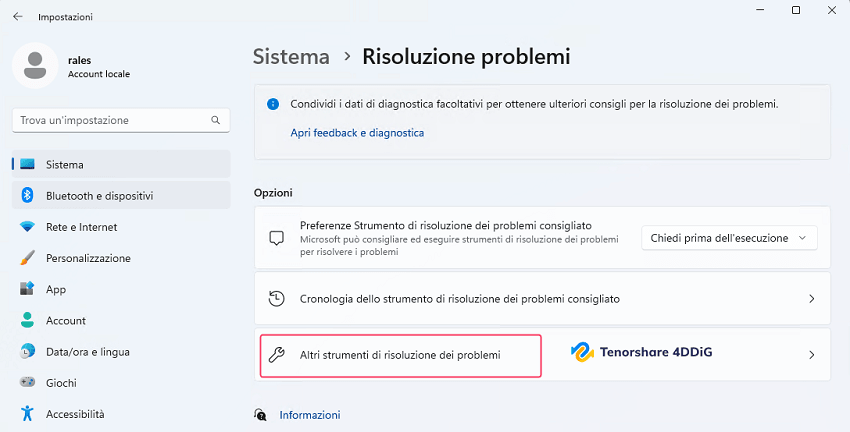850x432 pixels.
Task: Expand the Altri strumenti row chevron
Action: pyautogui.click(x=811, y=355)
